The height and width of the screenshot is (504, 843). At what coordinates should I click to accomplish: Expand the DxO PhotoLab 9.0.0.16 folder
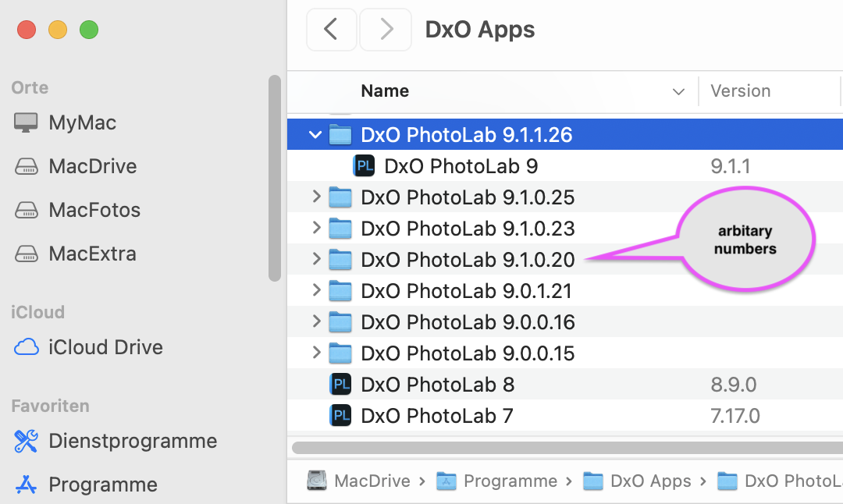pyautogui.click(x=316, y=322)
